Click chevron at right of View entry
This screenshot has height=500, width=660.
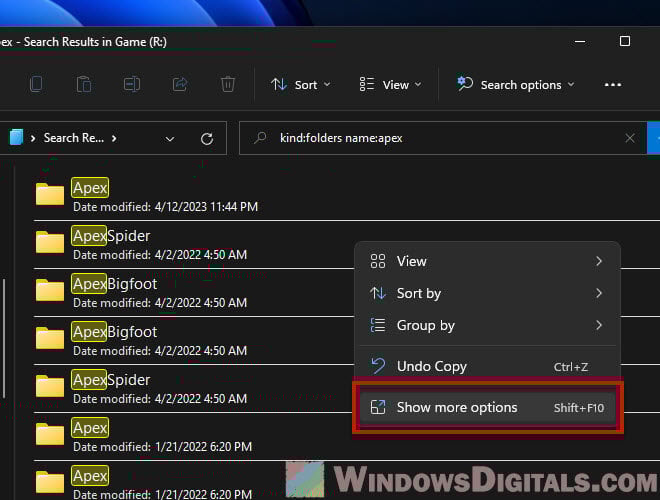[x=599, y=261]
